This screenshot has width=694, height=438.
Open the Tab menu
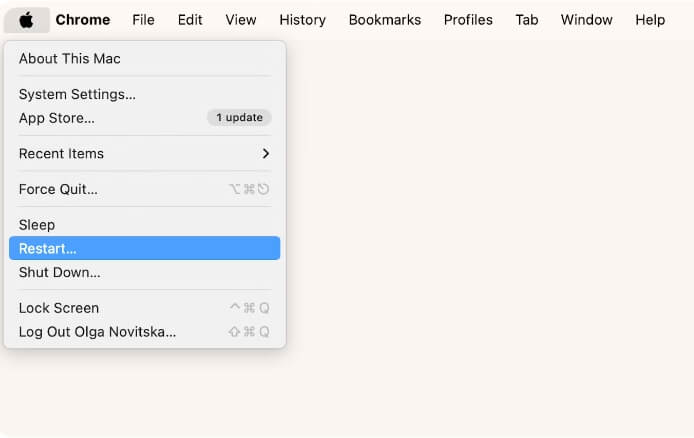click(x=527, y=20)
